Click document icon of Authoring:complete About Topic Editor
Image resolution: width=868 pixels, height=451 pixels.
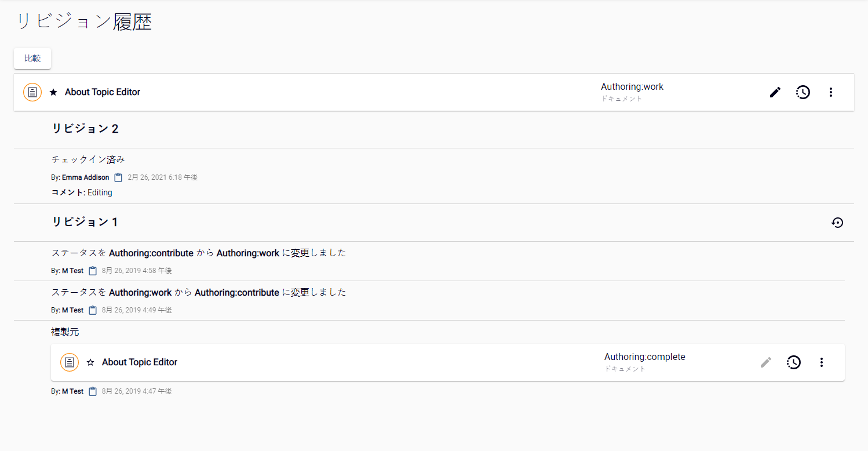pos(70,362)
